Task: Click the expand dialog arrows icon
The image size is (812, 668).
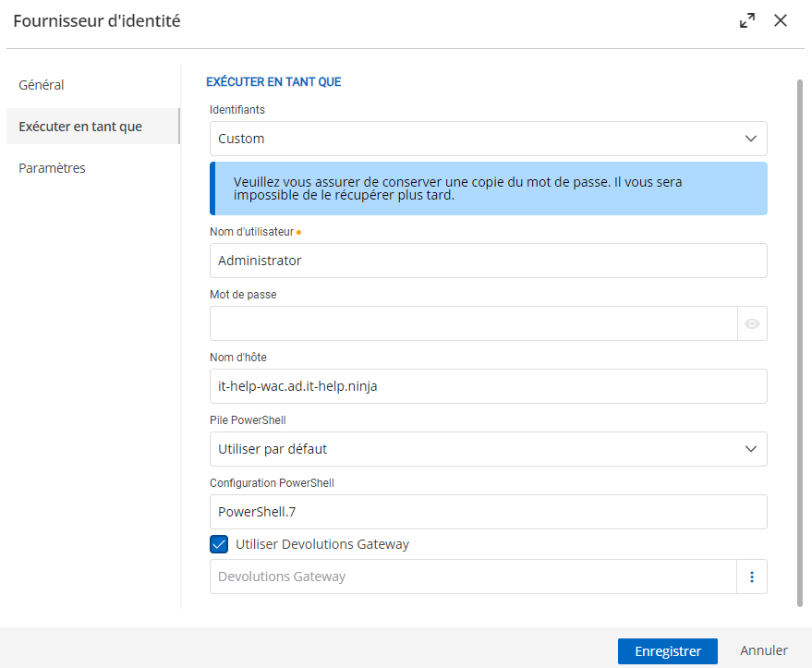Action: tap(746, 19)
